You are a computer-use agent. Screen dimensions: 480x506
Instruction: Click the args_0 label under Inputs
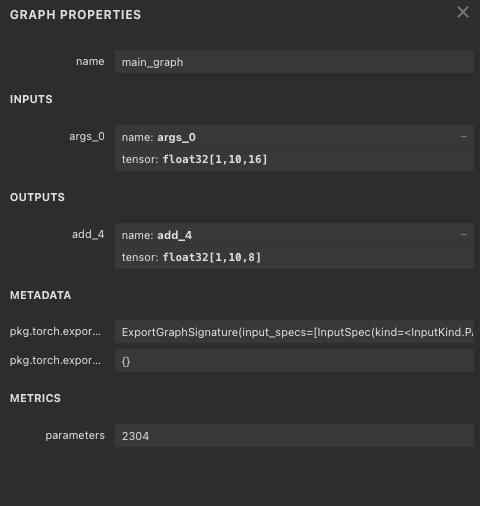coord(87,137)
